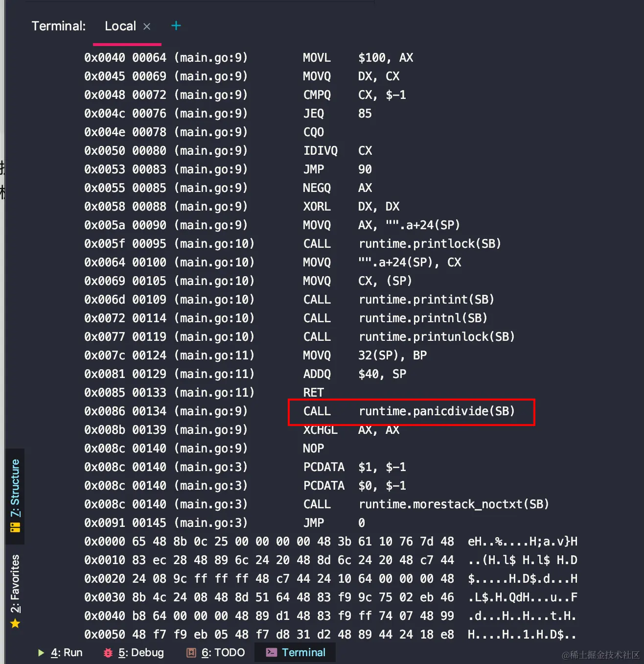The width and height of the screenshot is (644, 664).
Task: Click hex dump row 0x0020
Action: pos(331,579)
